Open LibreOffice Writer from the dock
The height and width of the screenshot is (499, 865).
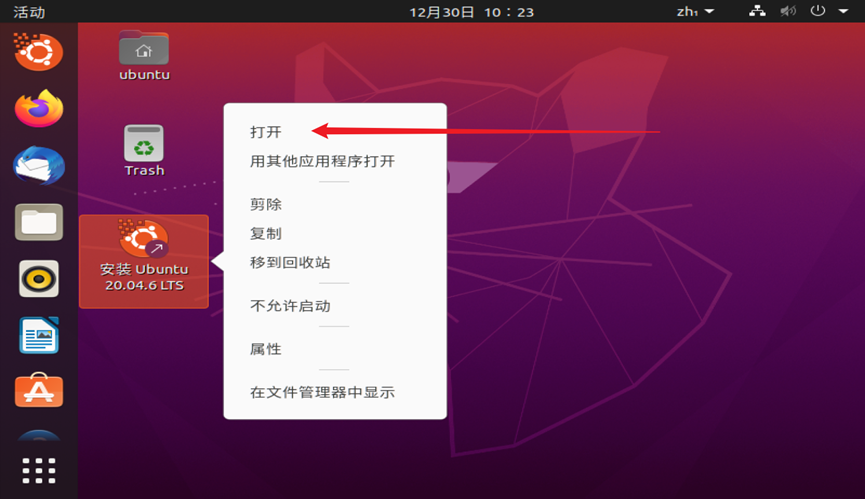(x=39, y=335)
